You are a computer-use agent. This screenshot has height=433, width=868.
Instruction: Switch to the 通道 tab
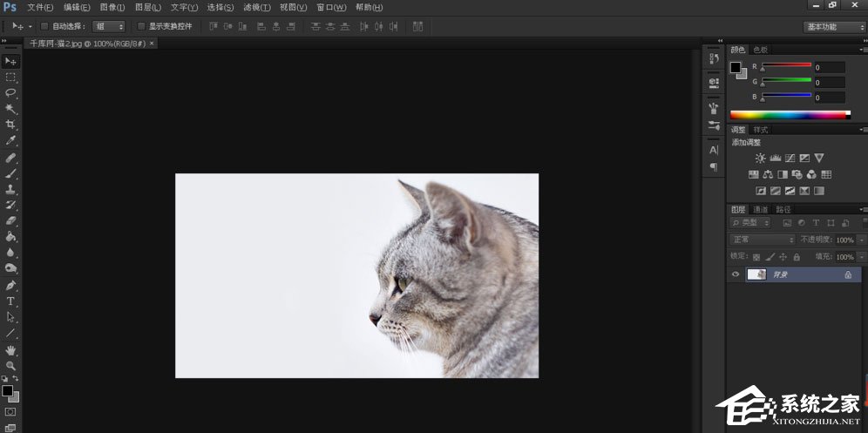761,209
